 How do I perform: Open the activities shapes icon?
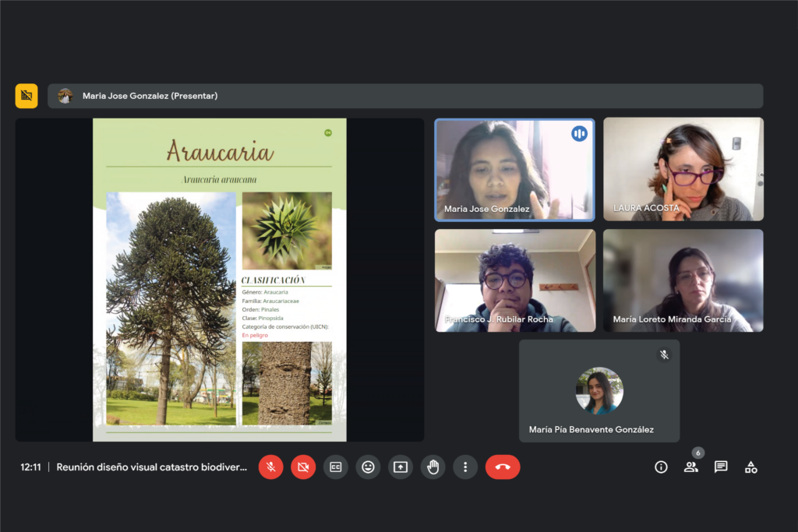(x=750, y=467)
